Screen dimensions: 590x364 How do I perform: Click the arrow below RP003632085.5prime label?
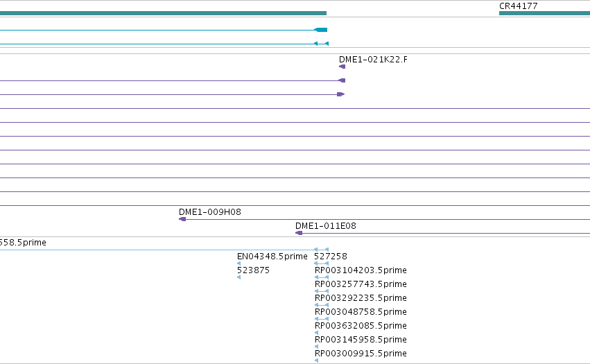coord(316,333)
